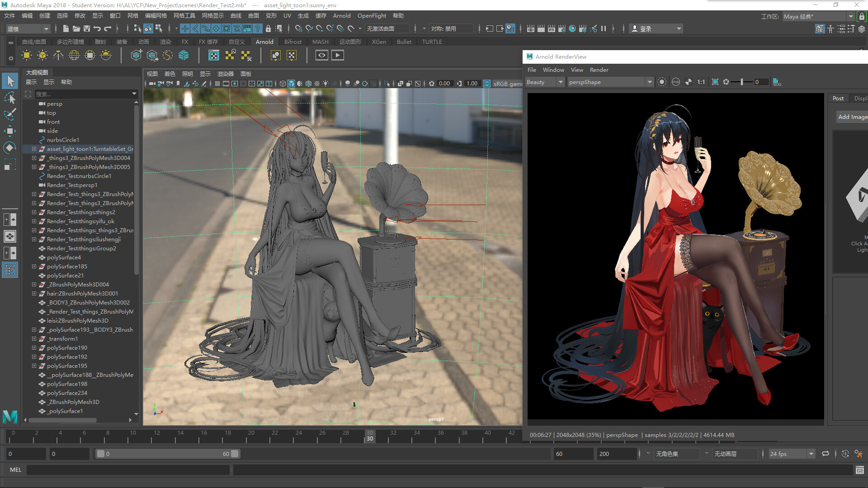Expand asset_light_toon1:TurntableSet_Gr node
This screenshot has width=868, height=488.
click(34, 149)
